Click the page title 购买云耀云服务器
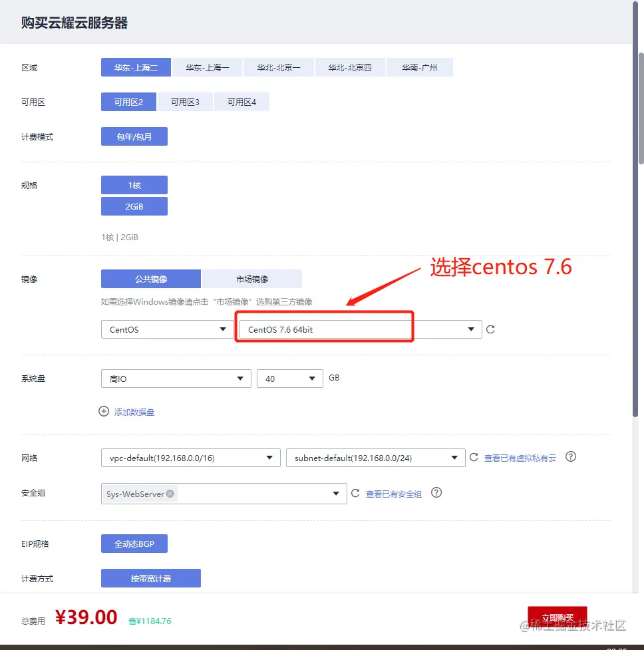This screenshot has height=650, width=644. (x=75, y=23)
